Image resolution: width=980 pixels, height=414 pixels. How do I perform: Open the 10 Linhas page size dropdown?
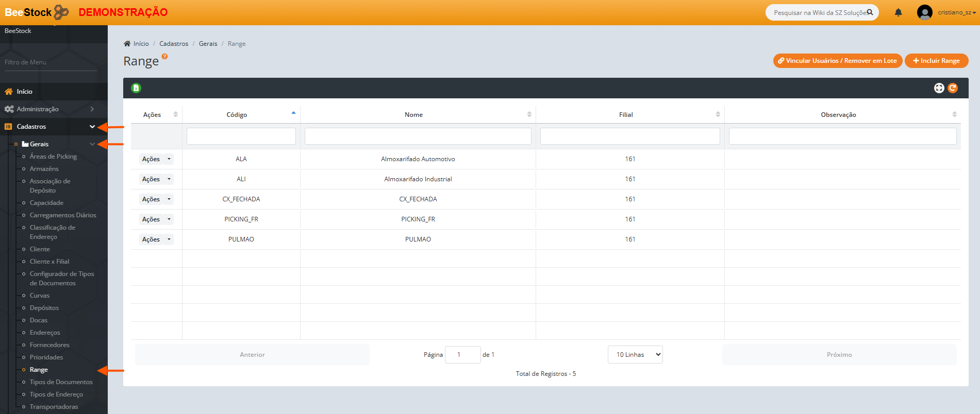[x=635, y=355]
